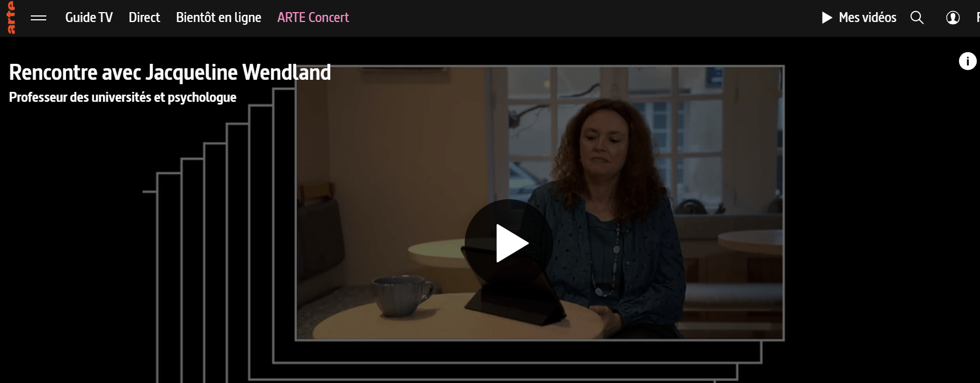Open the hamburger navigation menu
Screen dimensions: 980x383
39,18
